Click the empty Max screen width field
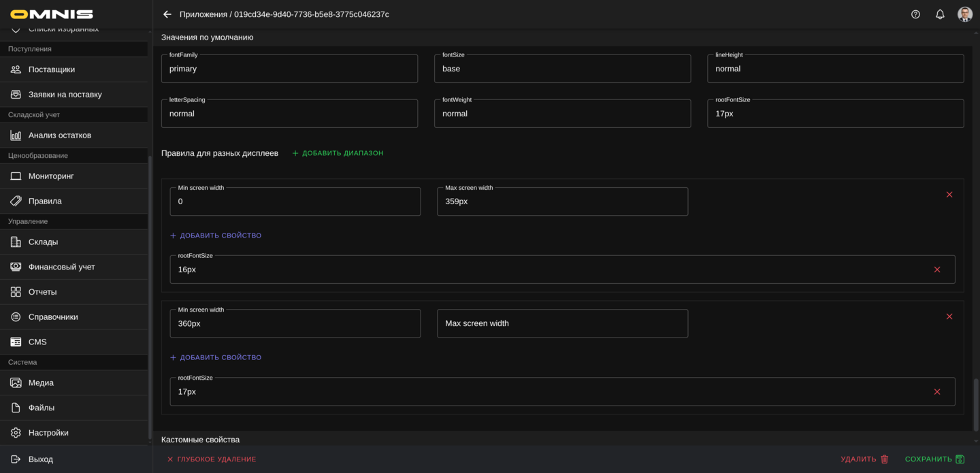980x473 pixels. point(562,323)
